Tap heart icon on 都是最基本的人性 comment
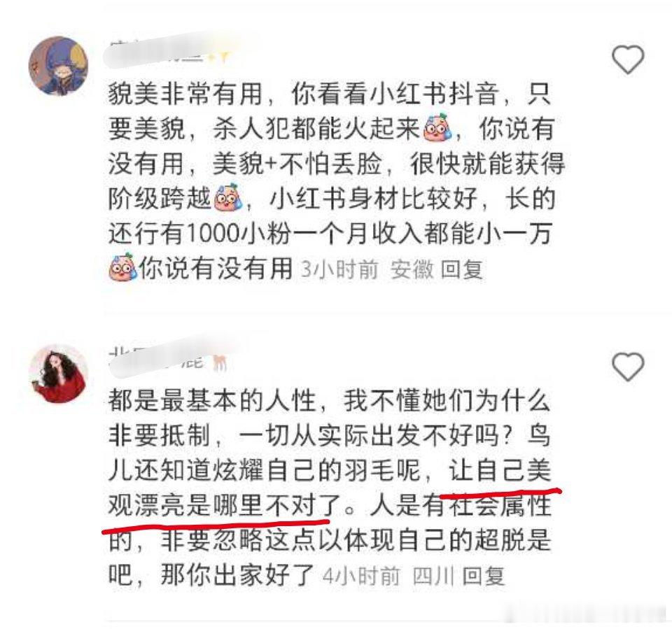The height and width of the screenshot is (629, 672). click(627, 367)
